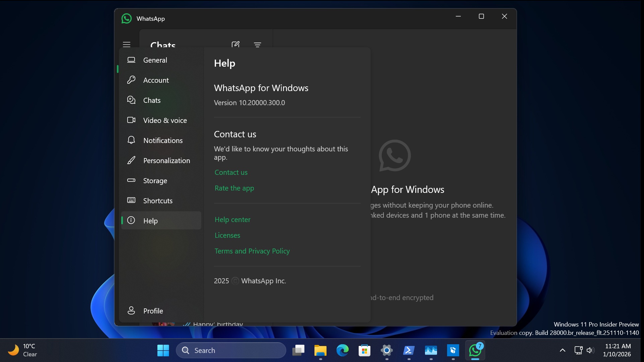Read the Terms and Privacy Policy

click(252, 251)
